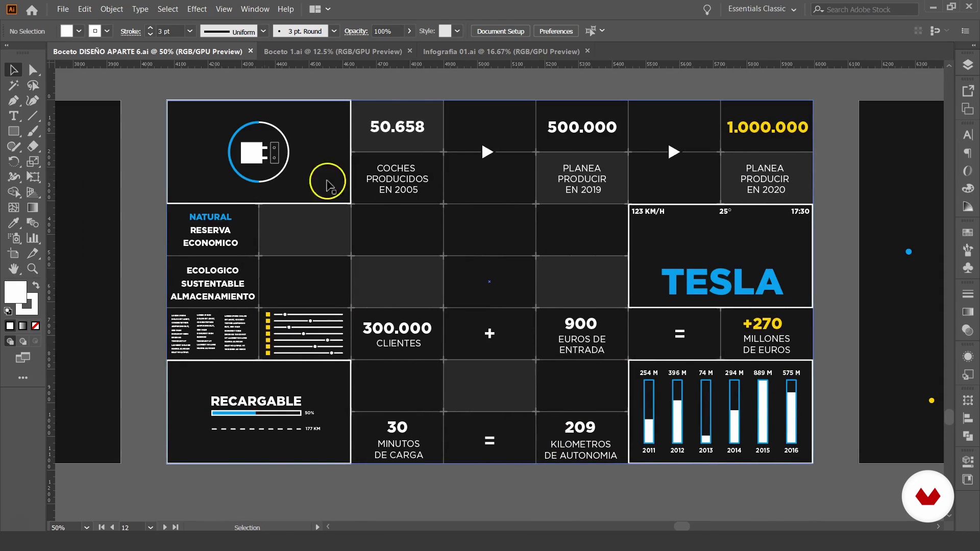The width and height of the screenshot is (980, 551).
Task: Select the Type tool
Action: click(14, 116)
